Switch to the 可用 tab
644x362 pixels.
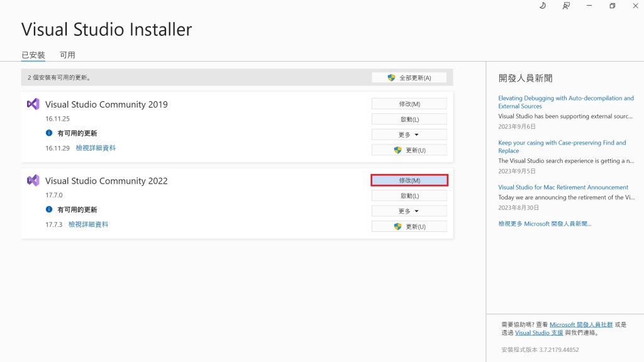67,55
